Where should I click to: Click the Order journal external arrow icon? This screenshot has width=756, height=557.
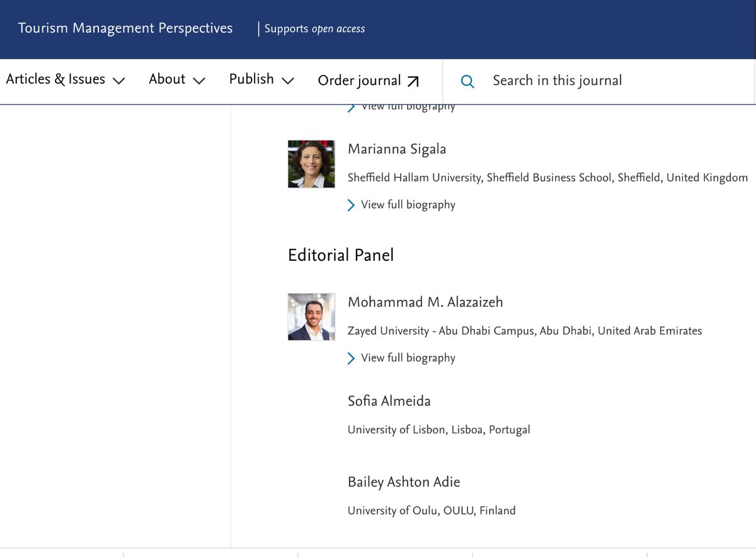tap(413, 81)
